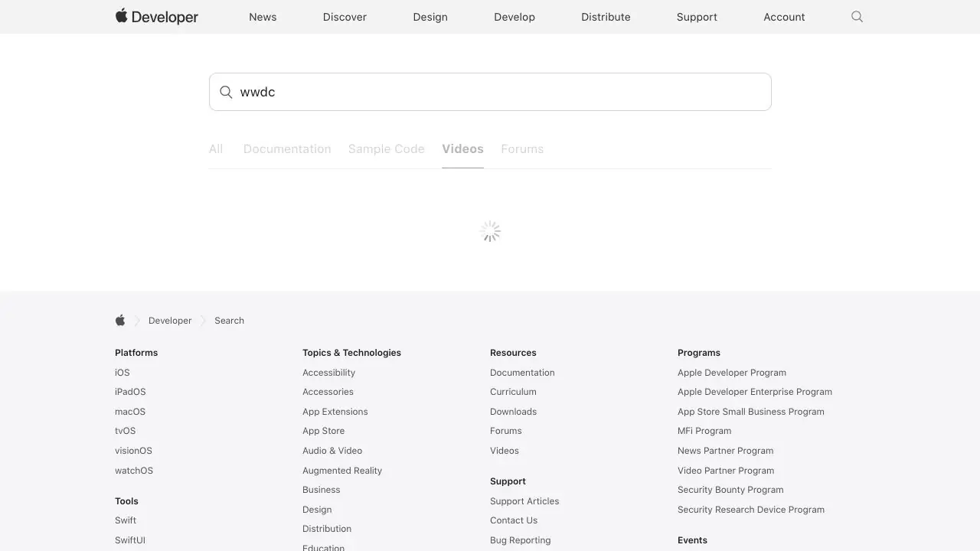This screenshot has width=980, height=551.
Task: Open the Support Articles link
Action: click(x=524, y=501)
